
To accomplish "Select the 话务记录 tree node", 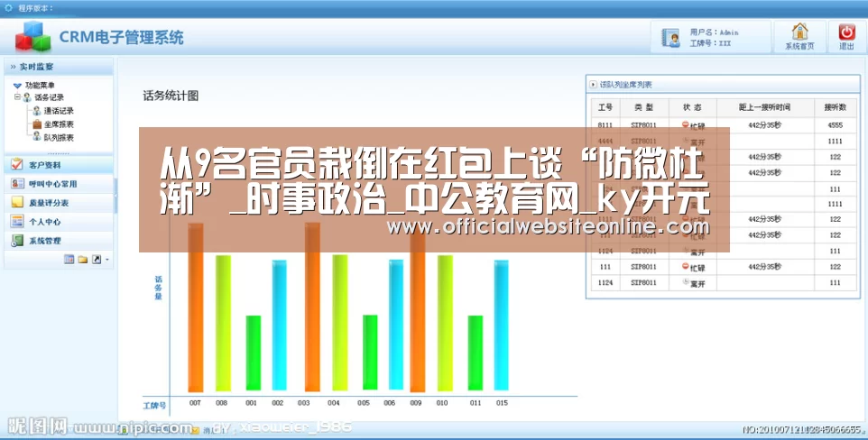I will pyautogui.click(x=49, y=97).
